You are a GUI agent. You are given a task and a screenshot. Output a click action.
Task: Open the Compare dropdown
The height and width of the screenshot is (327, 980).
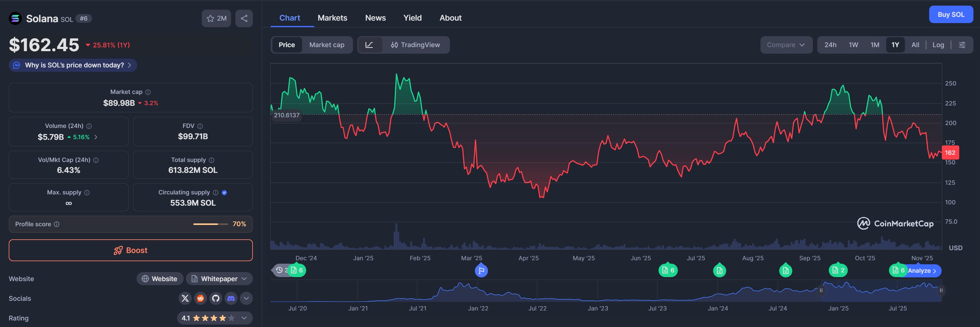pyautogui.click(x=786, y=45)
